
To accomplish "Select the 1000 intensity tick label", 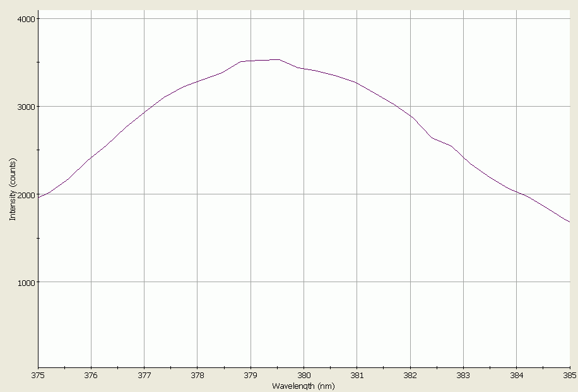I will pyautogui.click(x=27, y=283).
